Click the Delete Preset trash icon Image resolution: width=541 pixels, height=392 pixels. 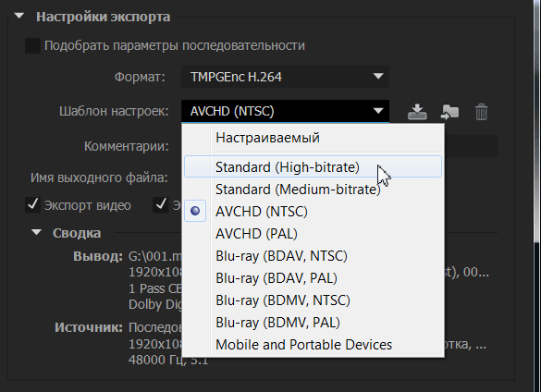point(481,112)
